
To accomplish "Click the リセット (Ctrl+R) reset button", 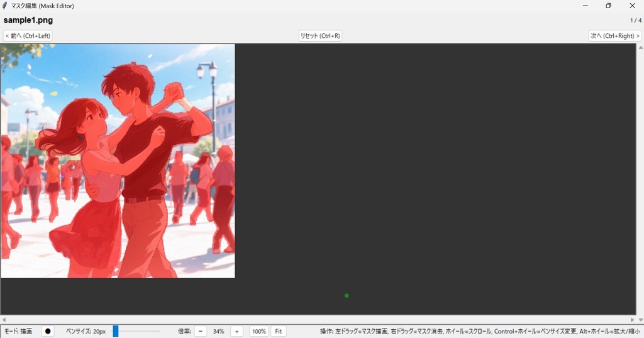I will point(320,36).
